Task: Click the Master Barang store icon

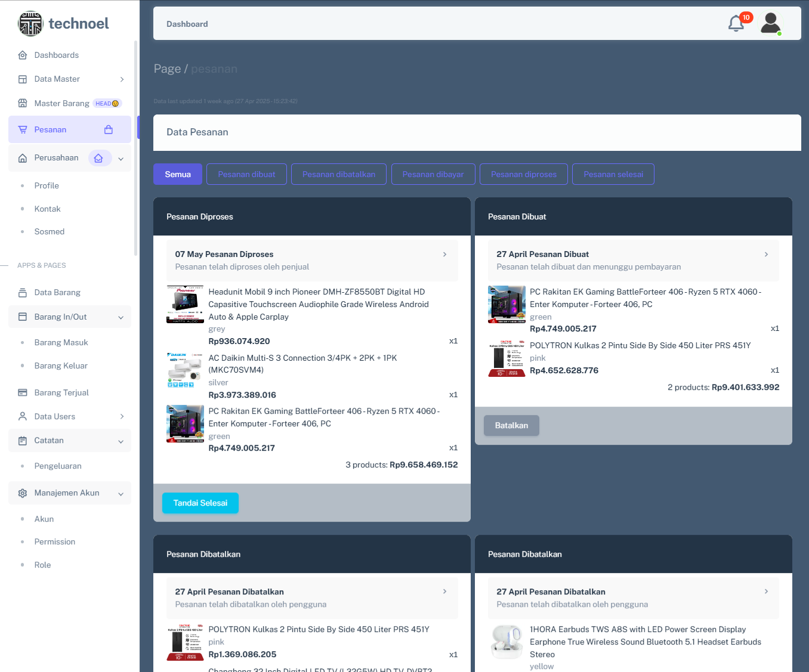Action: [23, 103]
